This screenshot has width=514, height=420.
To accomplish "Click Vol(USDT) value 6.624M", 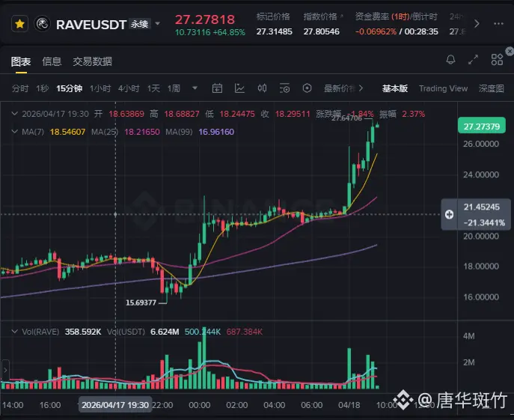I will [165, 332].
